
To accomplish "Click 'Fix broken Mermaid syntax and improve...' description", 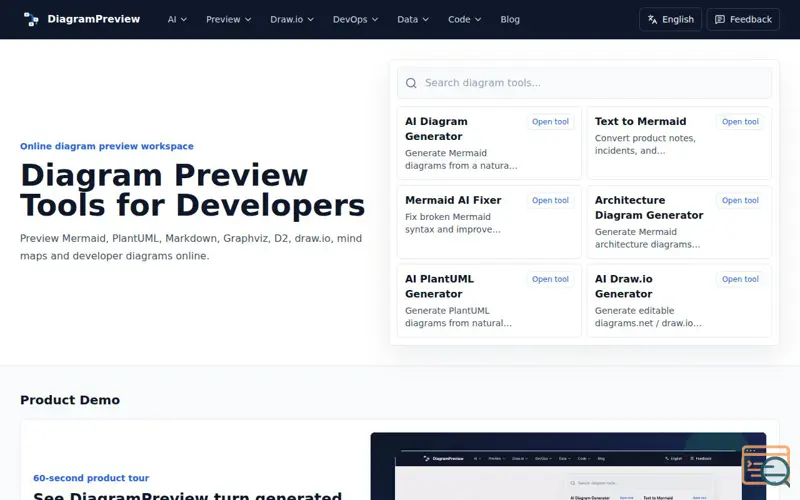I will [x=453, y=223].
